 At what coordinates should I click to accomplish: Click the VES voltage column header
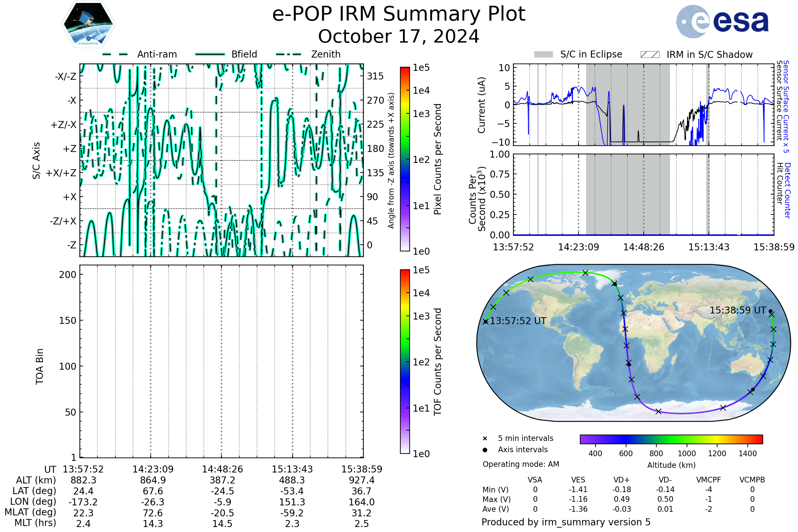coord(578,480)
